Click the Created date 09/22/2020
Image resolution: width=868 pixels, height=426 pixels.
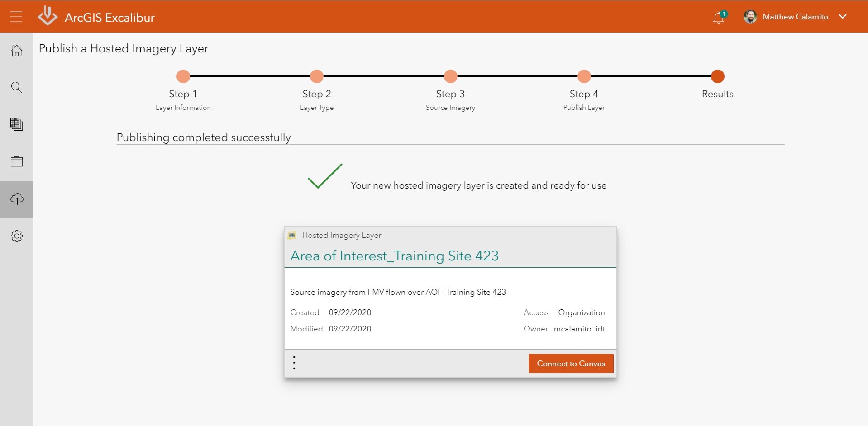coord(350,312)
